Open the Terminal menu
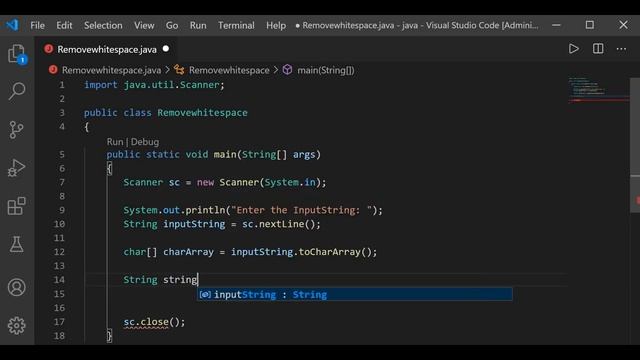Viewport: 640px width, 360px height. pos(236,25)
